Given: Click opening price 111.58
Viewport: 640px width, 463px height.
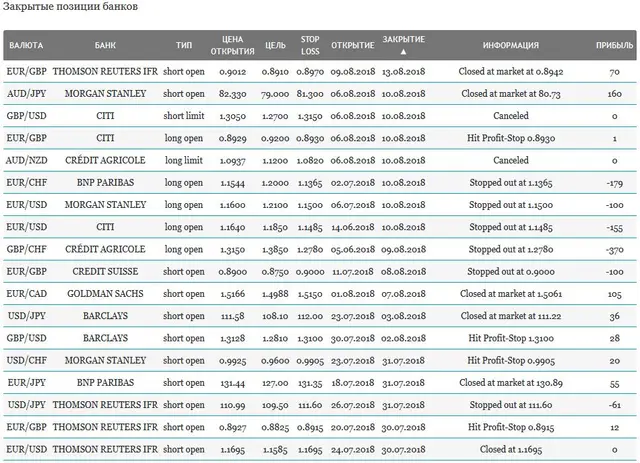Looking at the screenshot, I should pos(232,316).
